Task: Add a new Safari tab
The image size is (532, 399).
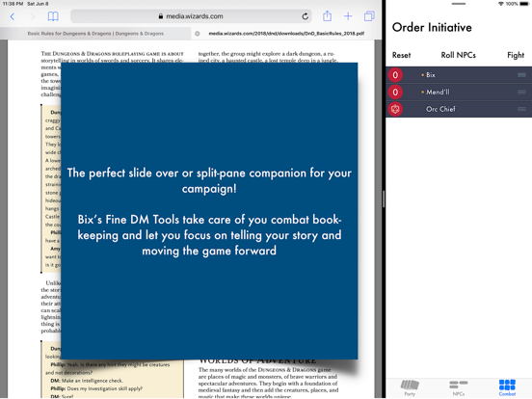Action: coord(348,16)
